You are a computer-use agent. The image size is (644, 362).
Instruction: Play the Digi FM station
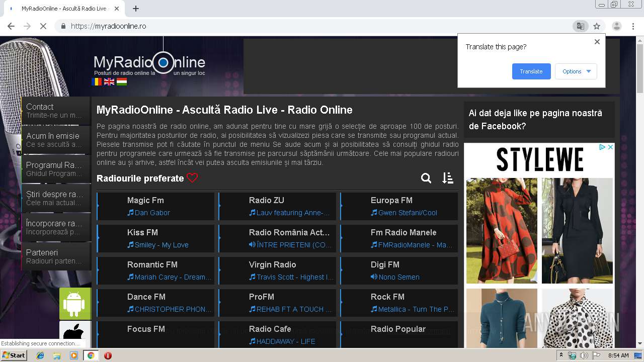(399, 270)
